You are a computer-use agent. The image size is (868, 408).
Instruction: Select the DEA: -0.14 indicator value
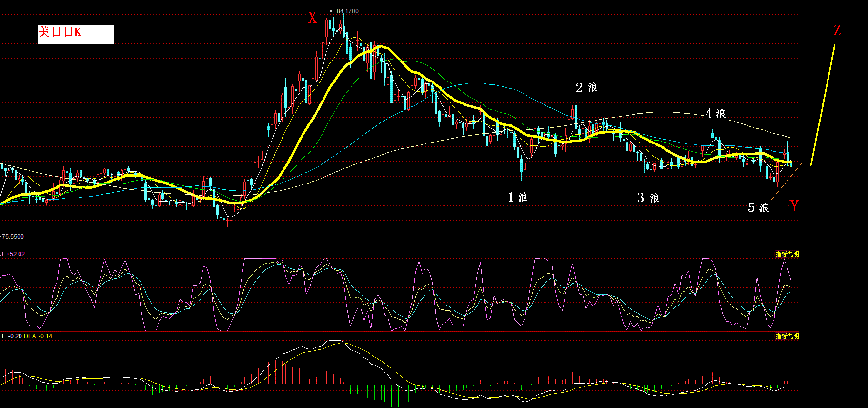(38, 336)
